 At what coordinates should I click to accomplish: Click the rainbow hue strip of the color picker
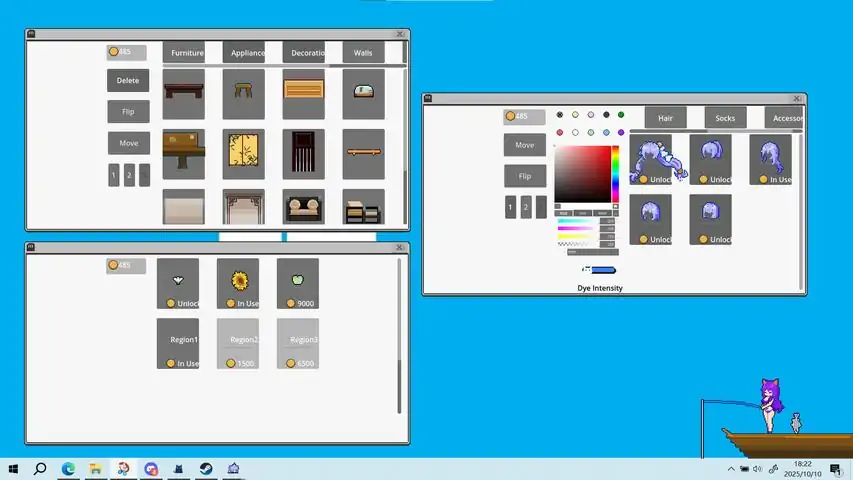616,173
